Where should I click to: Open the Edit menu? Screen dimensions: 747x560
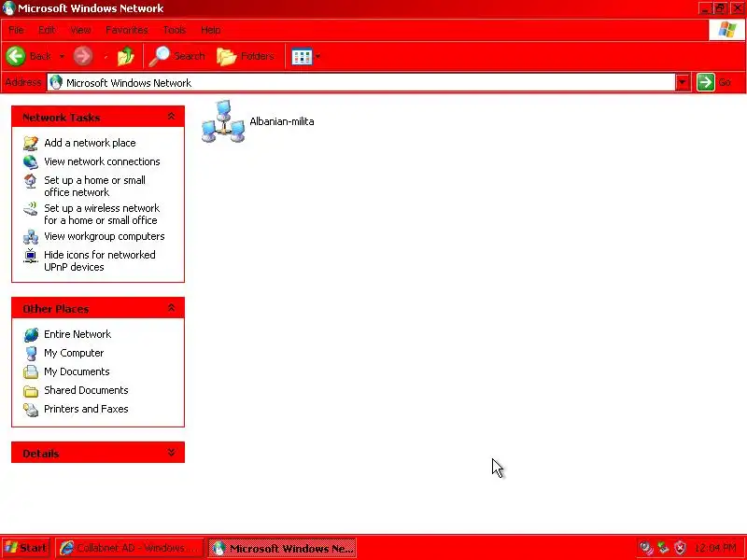(47, 30)
